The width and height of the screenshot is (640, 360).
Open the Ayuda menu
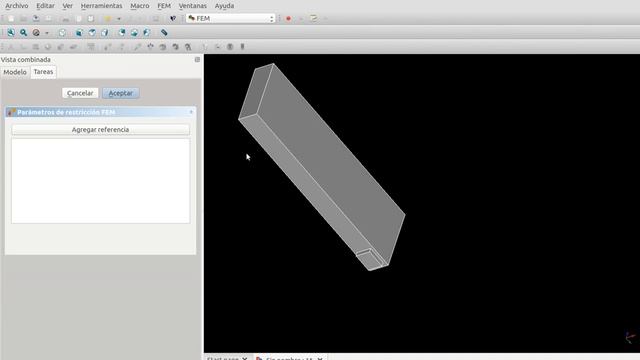(x=224, y=6)
